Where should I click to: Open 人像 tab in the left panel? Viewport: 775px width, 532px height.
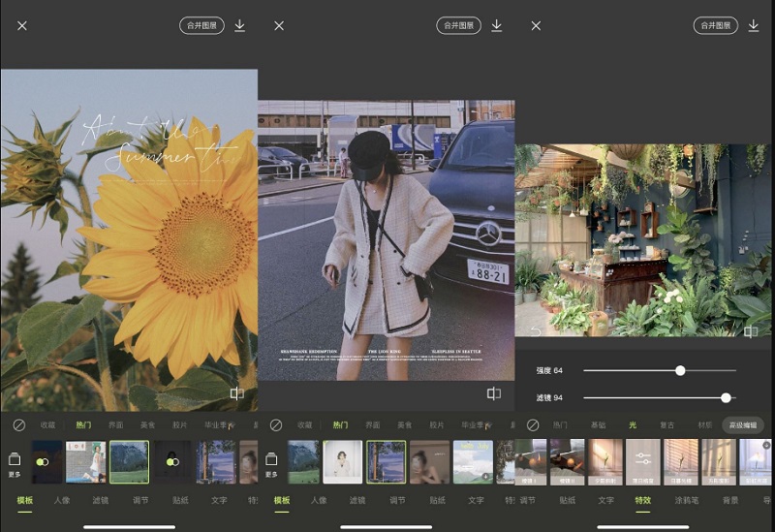62,500
